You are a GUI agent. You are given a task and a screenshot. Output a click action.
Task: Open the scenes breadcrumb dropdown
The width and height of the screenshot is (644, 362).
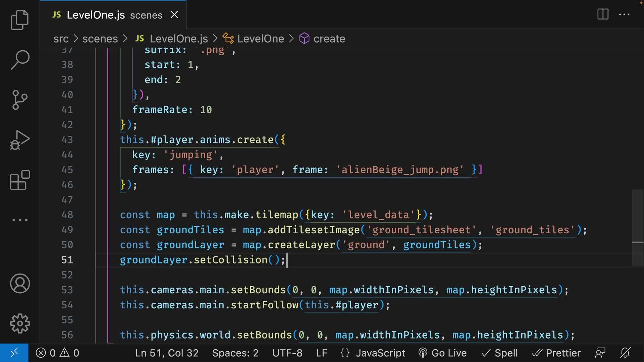(100, 39)
